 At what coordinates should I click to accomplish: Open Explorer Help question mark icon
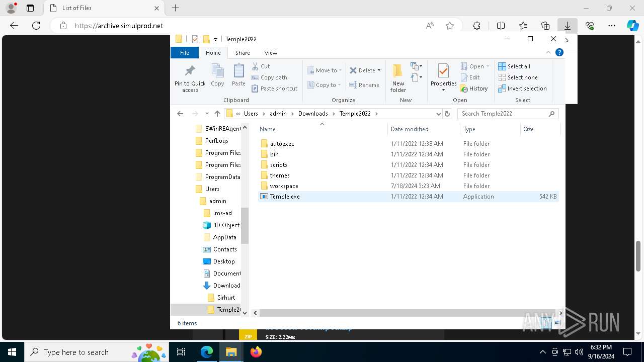[x=559, y=52]
